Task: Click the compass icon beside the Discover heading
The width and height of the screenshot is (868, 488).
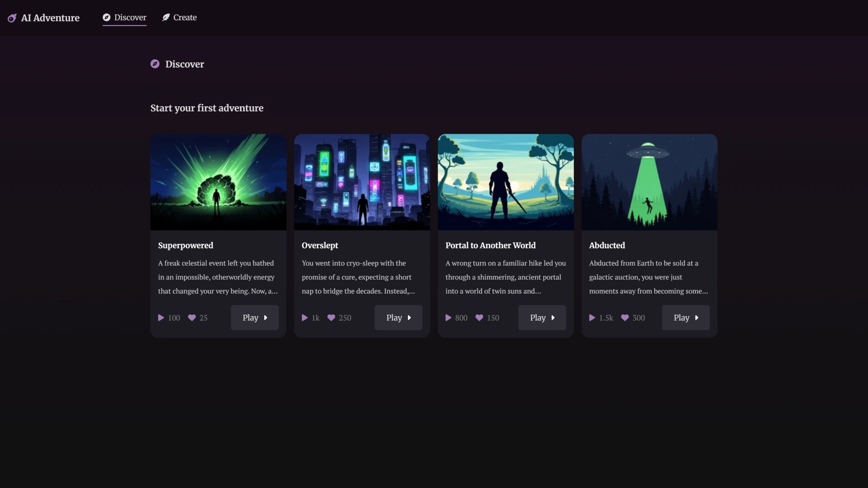Action: (x=155, y=64)
